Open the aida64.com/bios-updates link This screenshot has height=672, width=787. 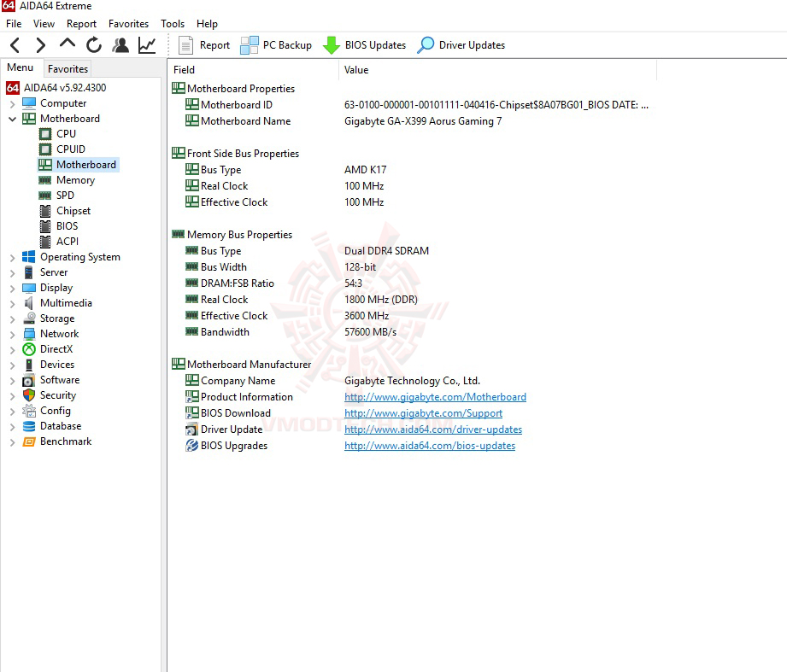[x=430, y=446]
